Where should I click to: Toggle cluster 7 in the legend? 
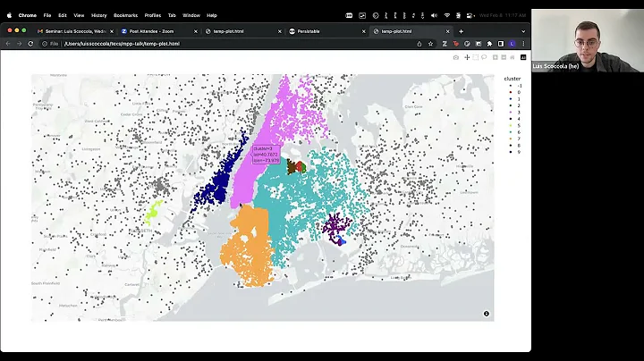pos(514,139)
